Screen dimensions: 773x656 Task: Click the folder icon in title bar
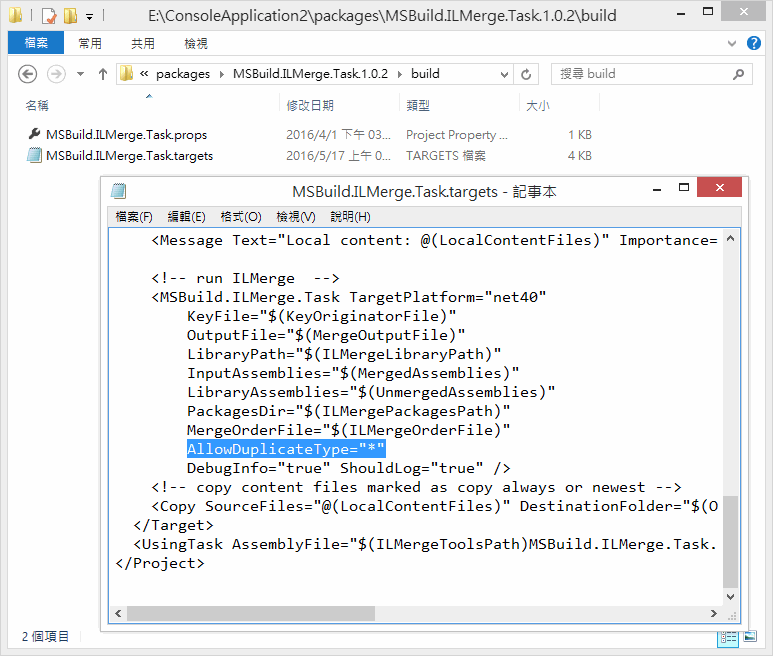(x=15, y=15)
